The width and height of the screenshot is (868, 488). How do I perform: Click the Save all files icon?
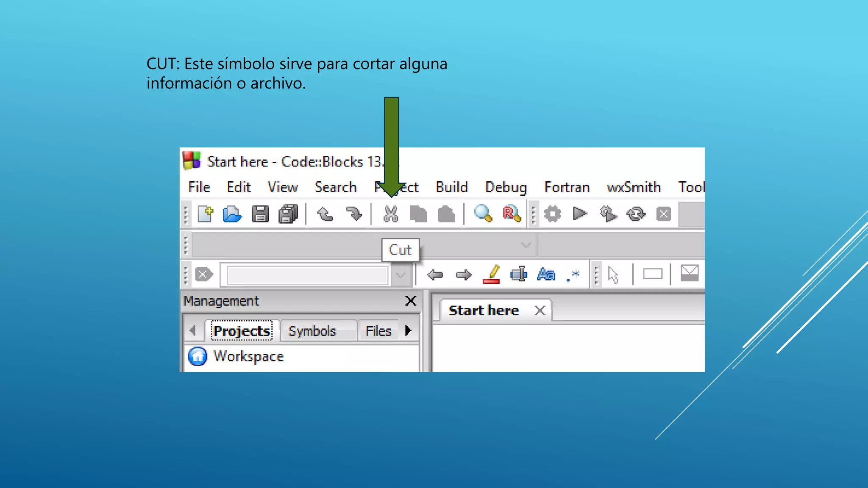(288, 214)
